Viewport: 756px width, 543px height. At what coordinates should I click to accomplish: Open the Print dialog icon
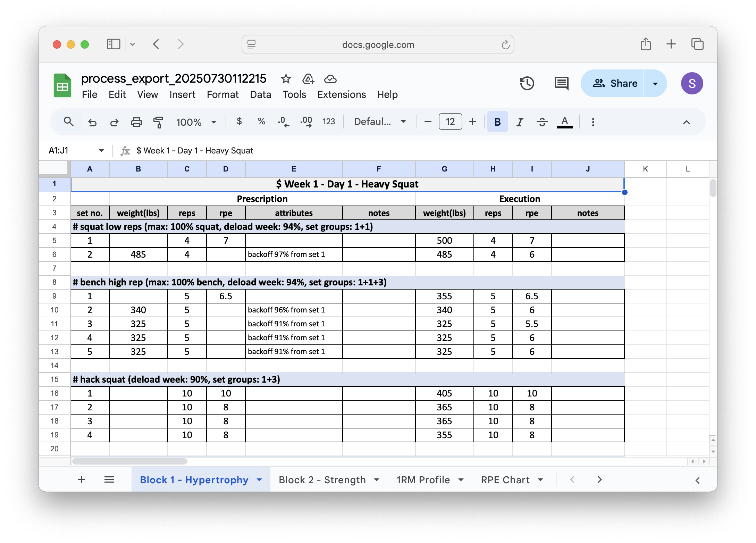coord(136,122)
